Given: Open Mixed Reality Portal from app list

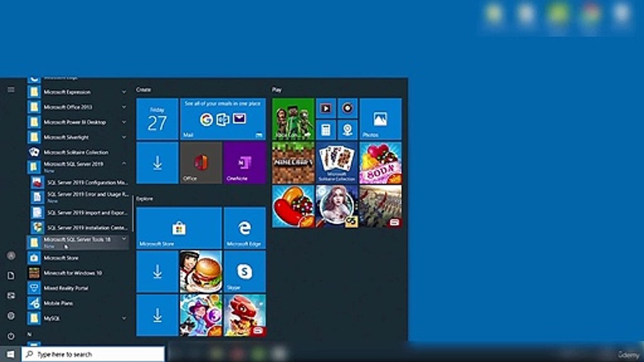Looking at the screenshot, I should (x=77, y=288).
